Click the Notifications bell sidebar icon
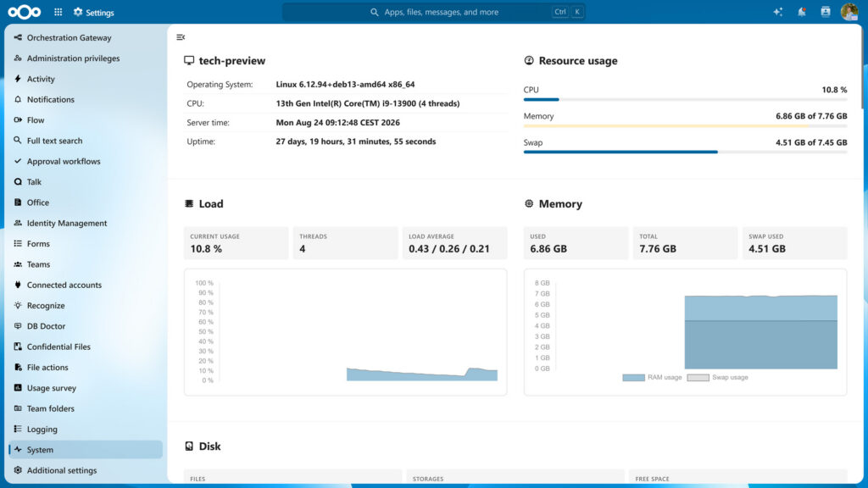The height and width of the screenshot is (488, 868). tap(18, 99)
